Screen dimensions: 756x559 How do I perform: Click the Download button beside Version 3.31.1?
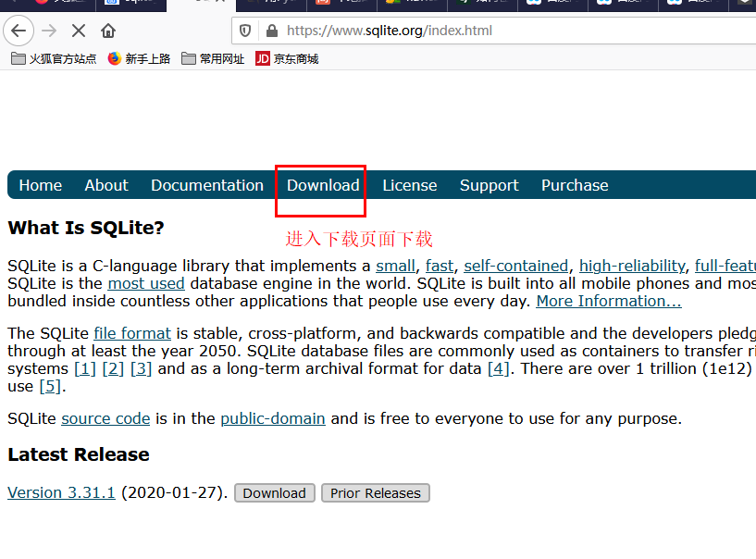click(x=274, y=492)
